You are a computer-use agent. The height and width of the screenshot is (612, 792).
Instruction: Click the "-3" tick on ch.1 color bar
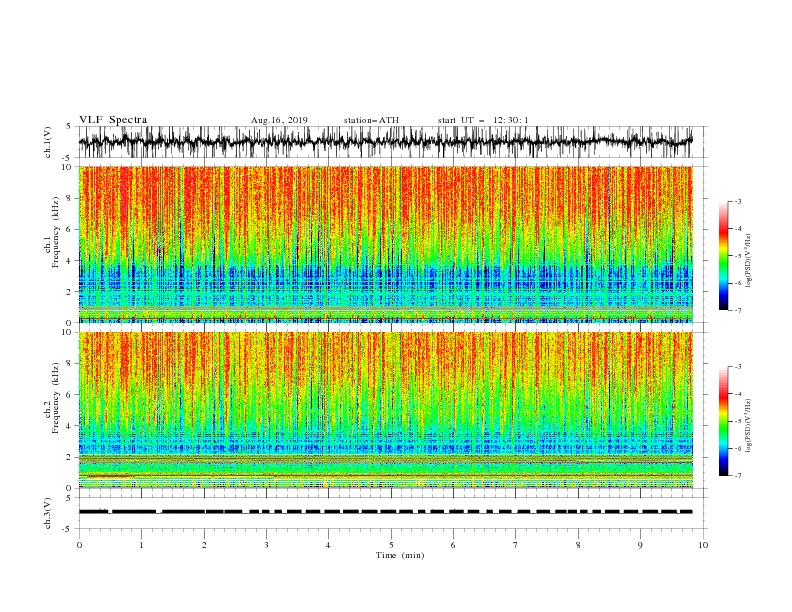(x=738, y=202)
